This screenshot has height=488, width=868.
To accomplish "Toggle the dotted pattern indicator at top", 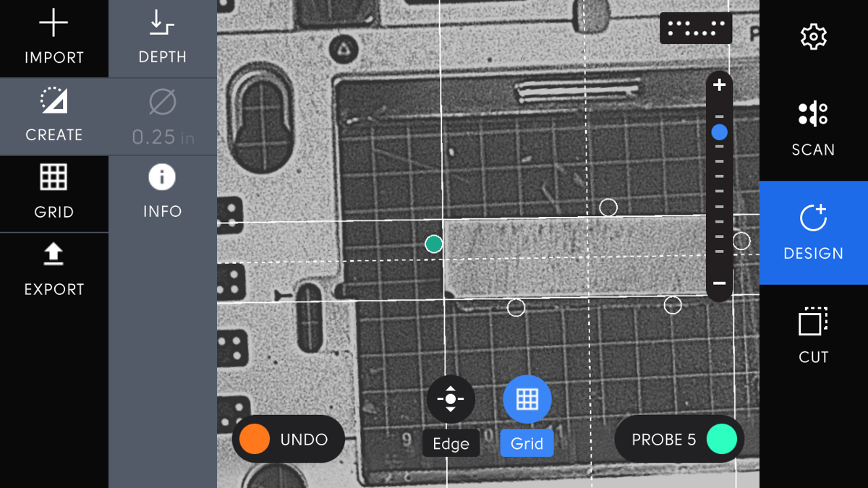I will [695, 27].
